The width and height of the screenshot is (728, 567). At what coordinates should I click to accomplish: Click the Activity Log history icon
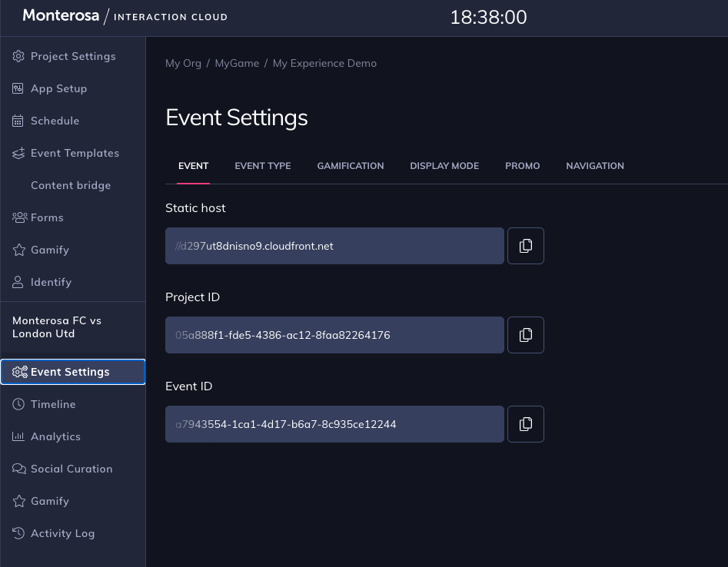18,533
